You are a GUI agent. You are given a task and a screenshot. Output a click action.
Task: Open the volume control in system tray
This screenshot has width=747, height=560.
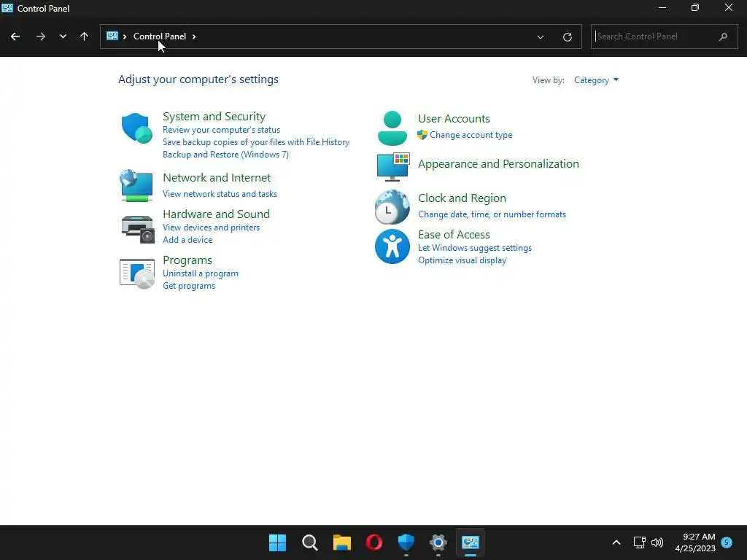pos(657,542)
